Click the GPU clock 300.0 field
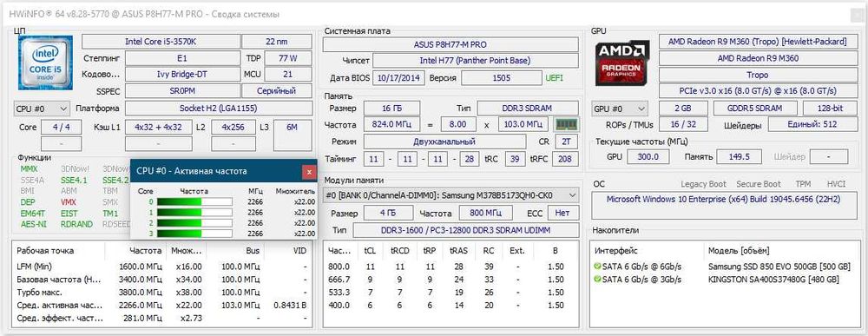868x336 pixels. (648, 156)
